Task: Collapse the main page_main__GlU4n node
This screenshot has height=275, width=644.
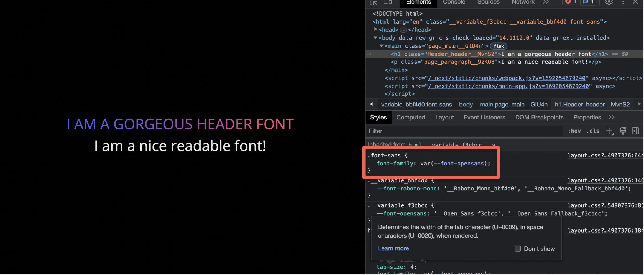Action: pyautogui.click(x=382, y=46)
